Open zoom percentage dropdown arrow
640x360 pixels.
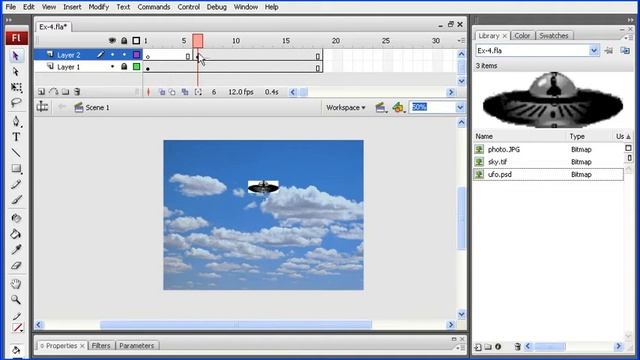(x=460, y=107)
